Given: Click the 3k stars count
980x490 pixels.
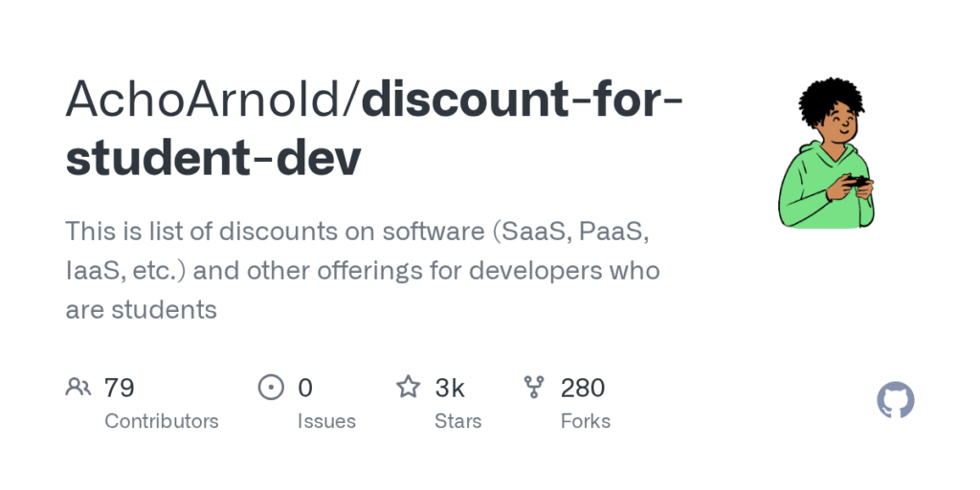Looking at the screenshot, I should [x=450, y=388].
